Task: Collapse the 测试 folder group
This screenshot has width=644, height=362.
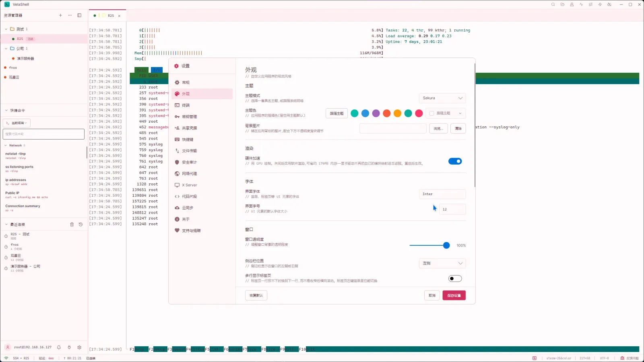Action: click(x=6, y=29)
